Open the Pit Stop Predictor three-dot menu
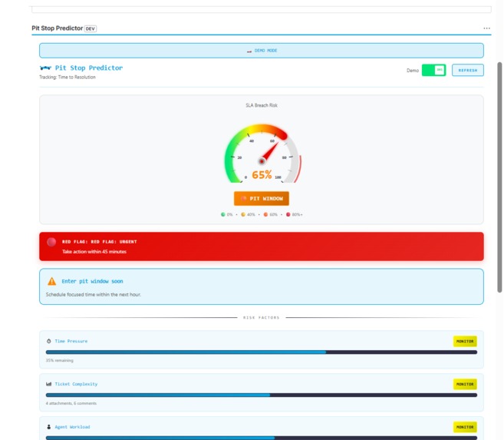The width and height of the screenshot is (504, 440). point(486,28)
